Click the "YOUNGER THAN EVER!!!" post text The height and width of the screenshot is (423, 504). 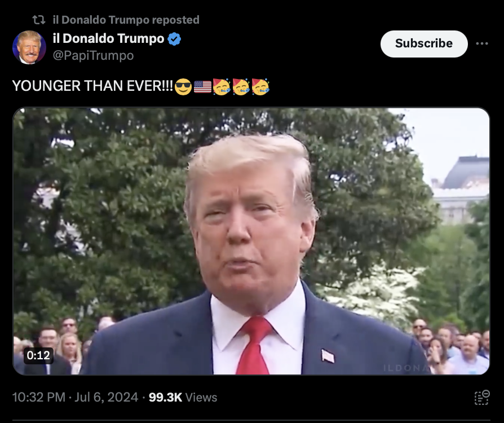(x=92, y=86)
